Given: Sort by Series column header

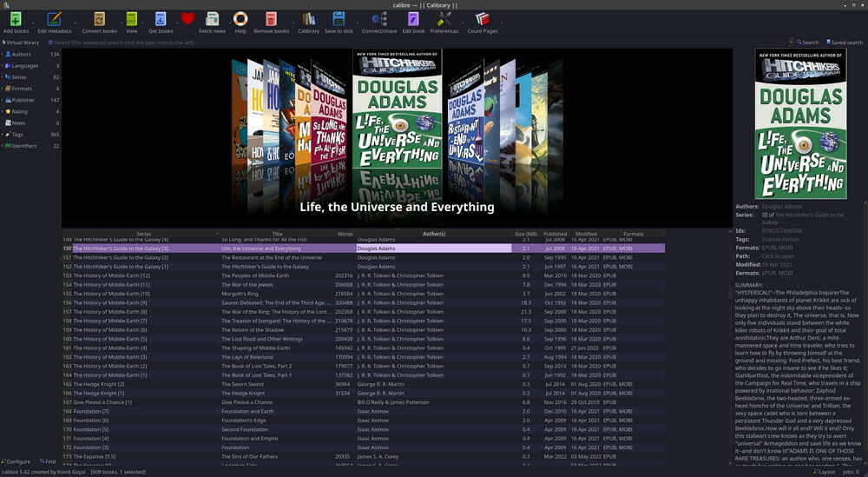Looking at the screenshot, I should [143, 234].
